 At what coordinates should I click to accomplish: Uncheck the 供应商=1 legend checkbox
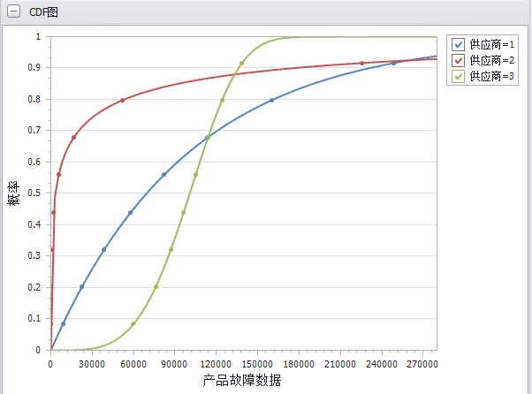pos(458,44)
